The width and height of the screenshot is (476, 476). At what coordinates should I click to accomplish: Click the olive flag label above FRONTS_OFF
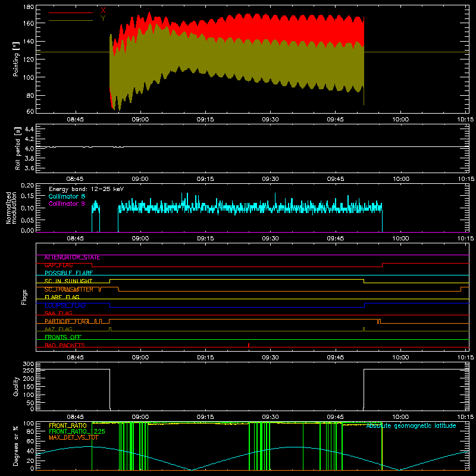click(58, 330)
